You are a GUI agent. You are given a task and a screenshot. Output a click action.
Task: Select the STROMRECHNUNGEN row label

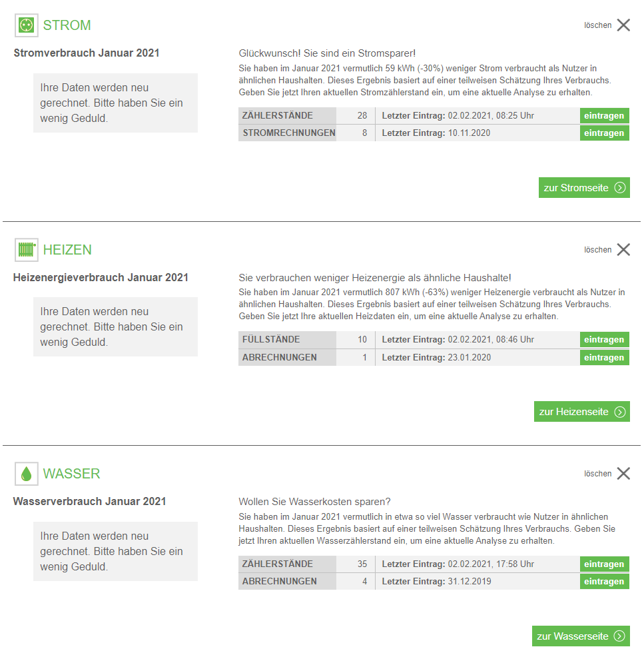288,133
